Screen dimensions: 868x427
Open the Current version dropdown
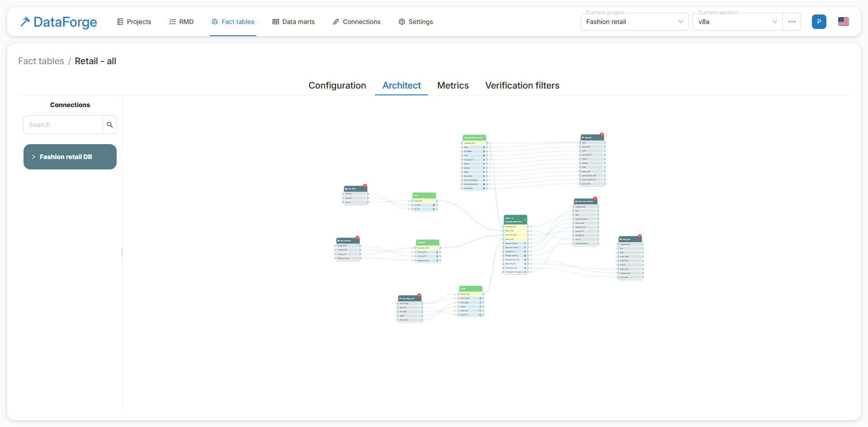click(737, 22)
